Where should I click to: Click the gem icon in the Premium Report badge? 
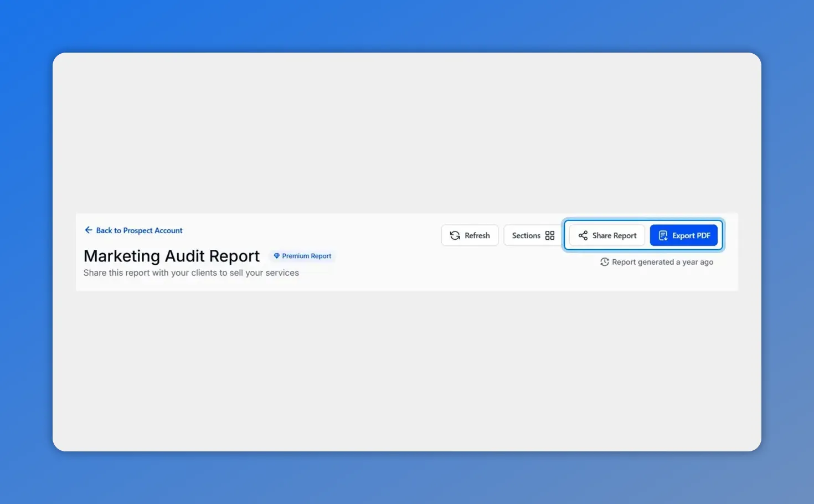(277, 256)
